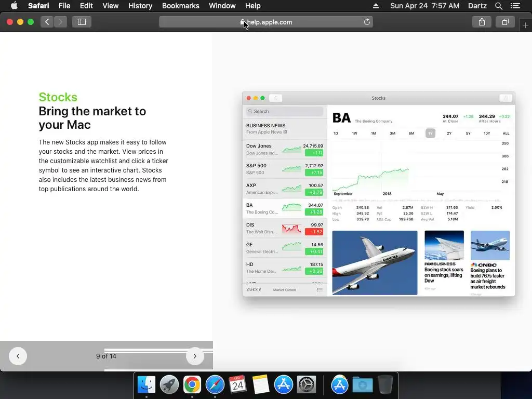The image size is (532, 399).
Task: Open Notes from the Dock
Action: point(261,385)
